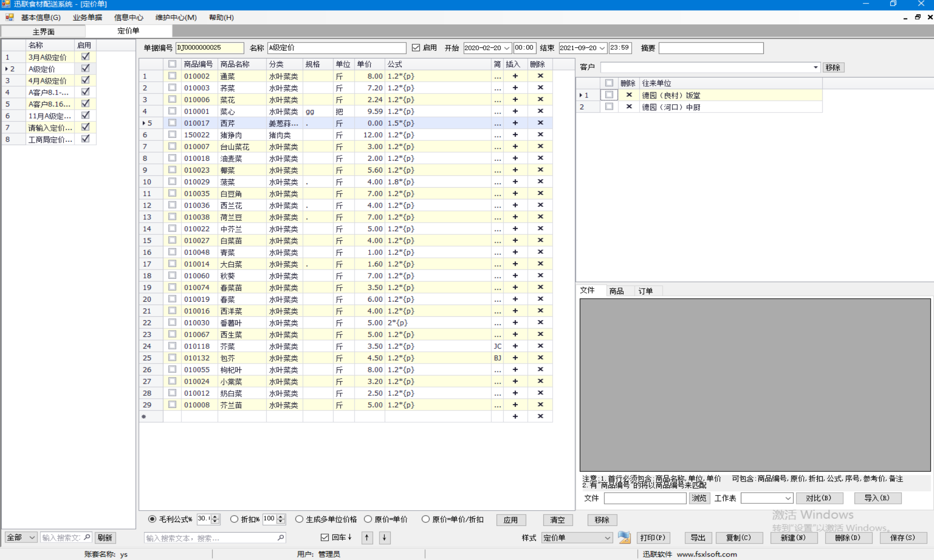The width and height of the screenshot is (934, 560).
Task: Click the delete X icon for 猪狰肉 row
Action: 540,135
